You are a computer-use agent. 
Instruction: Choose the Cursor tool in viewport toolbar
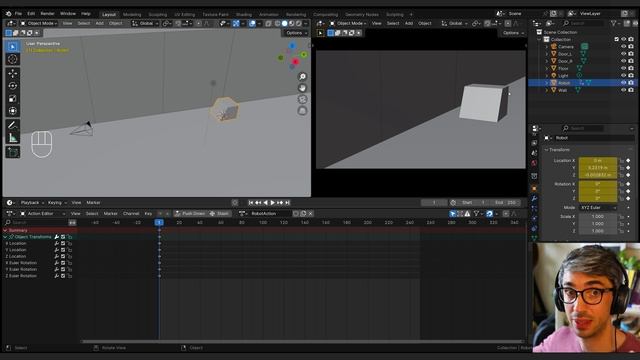(13, 59)
